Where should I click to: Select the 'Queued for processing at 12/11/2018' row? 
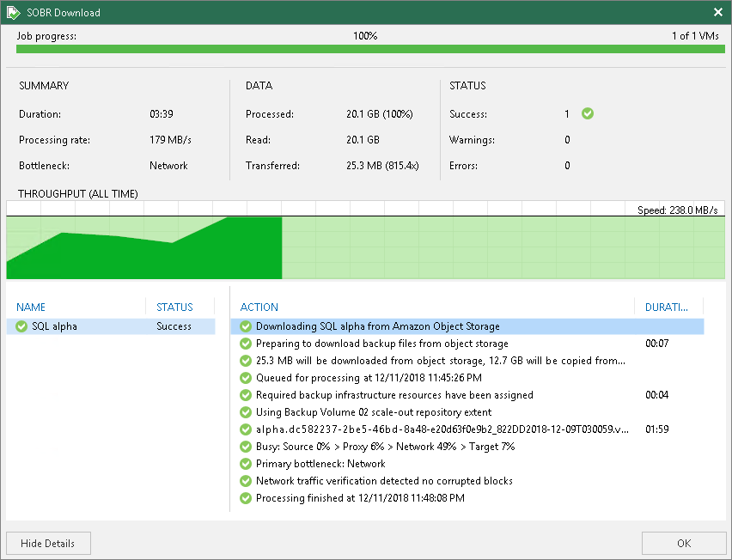(467, 378)
